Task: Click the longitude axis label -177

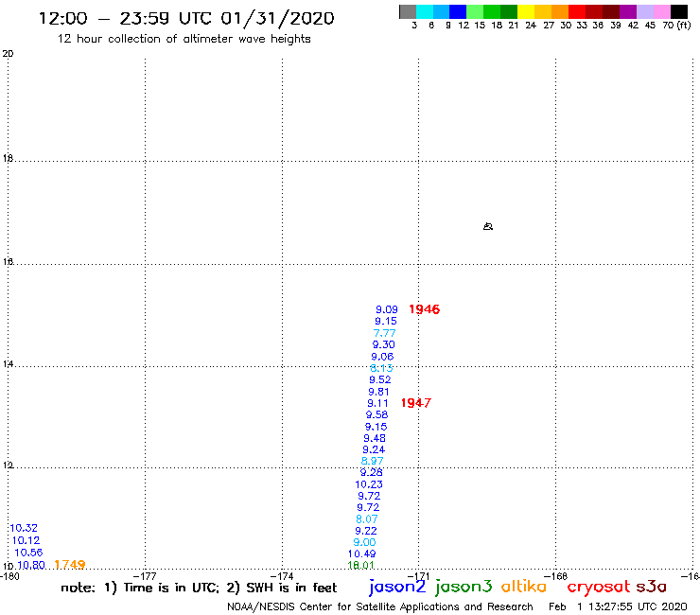Action: click(x=145, y=576)
